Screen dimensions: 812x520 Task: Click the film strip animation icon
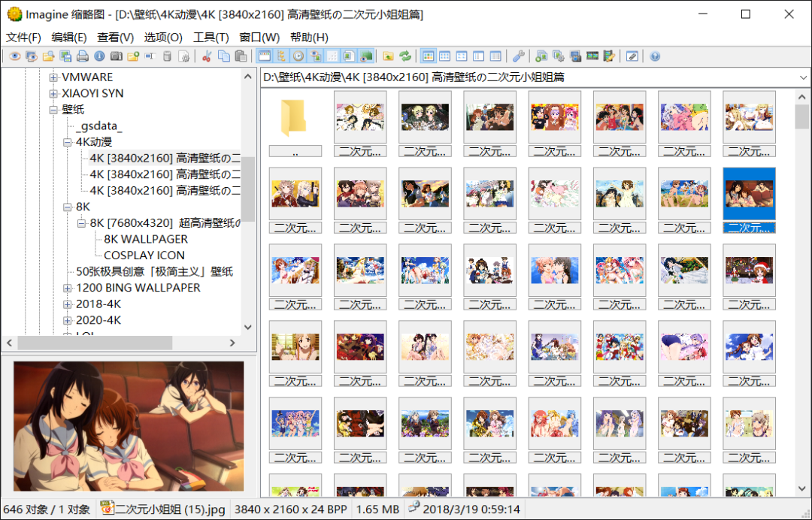(592, 56)
